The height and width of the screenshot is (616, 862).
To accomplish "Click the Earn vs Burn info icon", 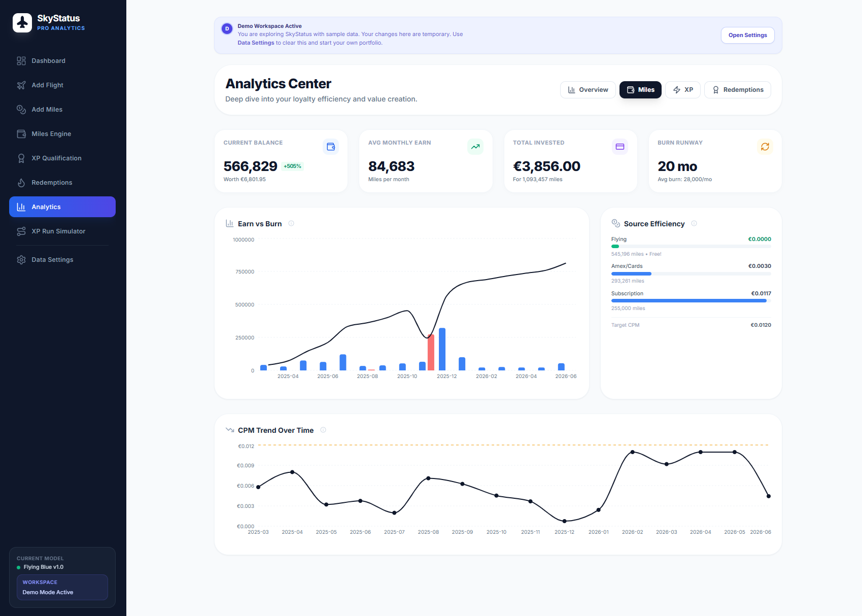I will coord(291,223).
